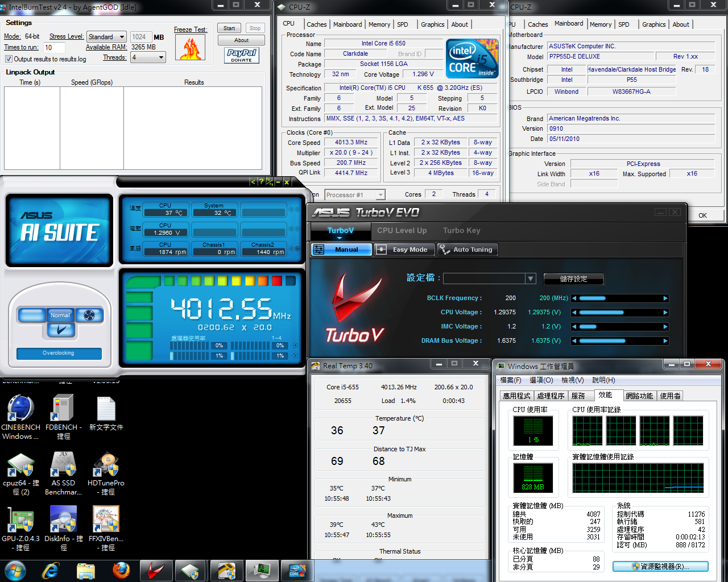Open the Stress Level dropdown set to Standard
The image size is (728, 582).
pyautogui.click(x=106, y=37)
